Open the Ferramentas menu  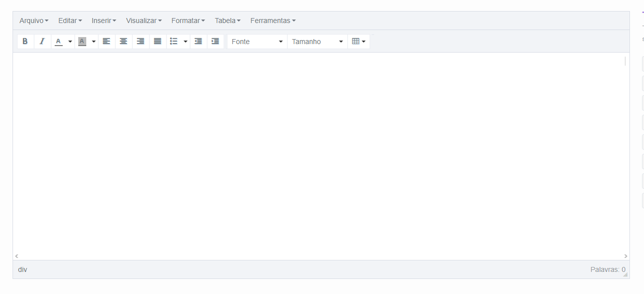(273, 21)
